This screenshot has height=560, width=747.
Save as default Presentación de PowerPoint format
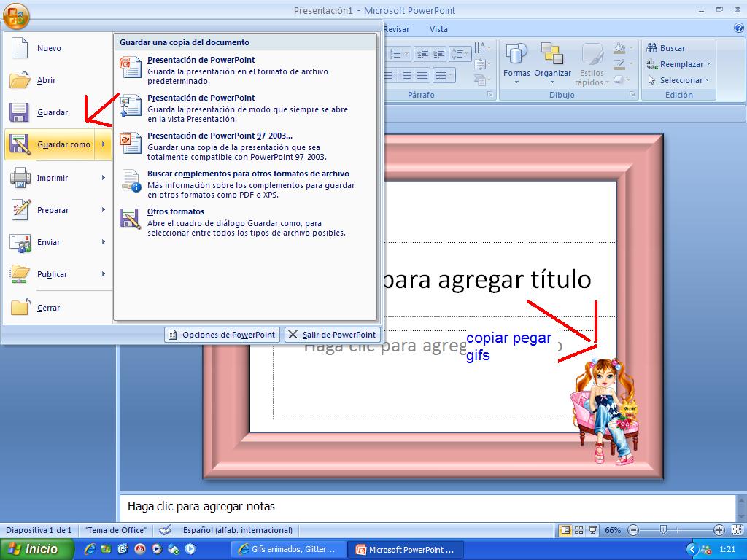click(x=245, y=70)
